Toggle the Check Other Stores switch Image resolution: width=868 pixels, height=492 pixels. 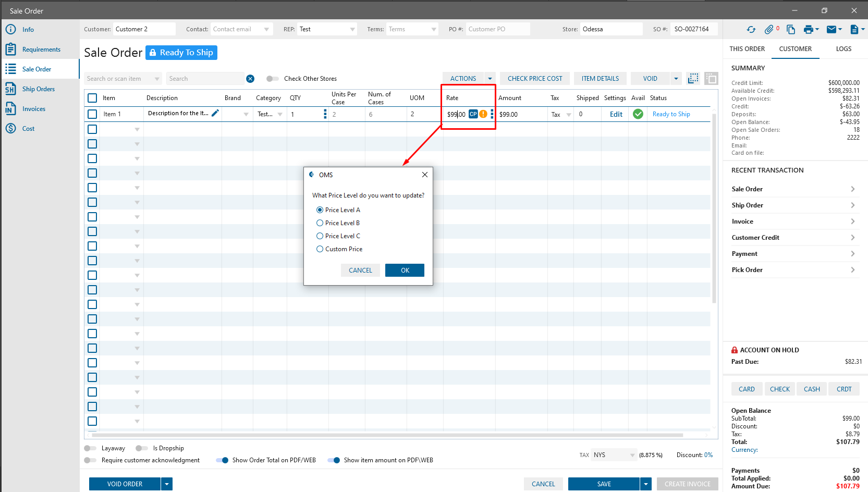click(x=272, y=79)
